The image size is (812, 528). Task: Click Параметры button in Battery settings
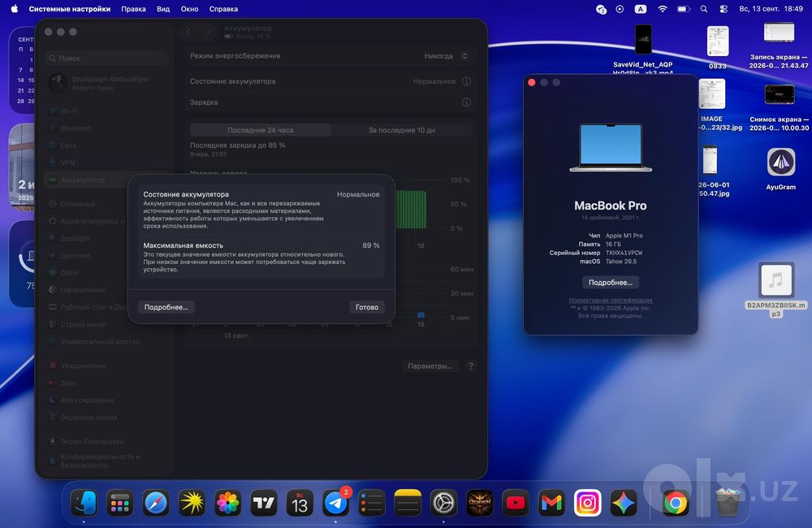pyautogui.click(x=430, y=366)
